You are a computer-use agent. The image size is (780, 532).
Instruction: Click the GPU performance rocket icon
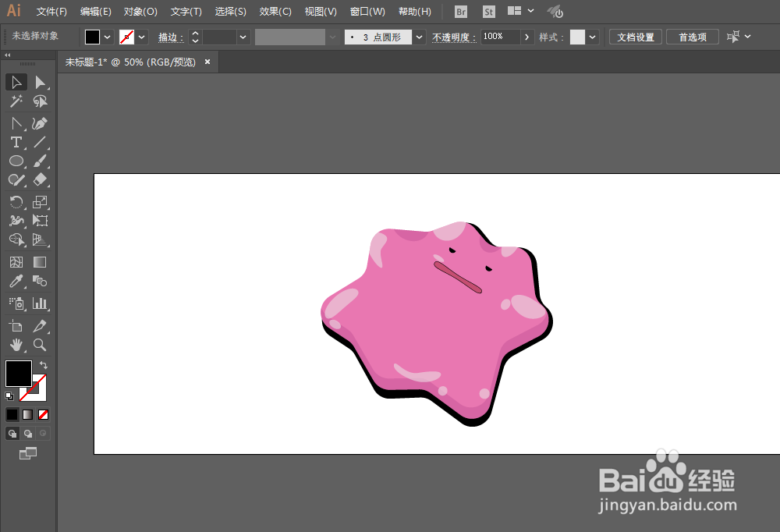click(x=555, y=12)
